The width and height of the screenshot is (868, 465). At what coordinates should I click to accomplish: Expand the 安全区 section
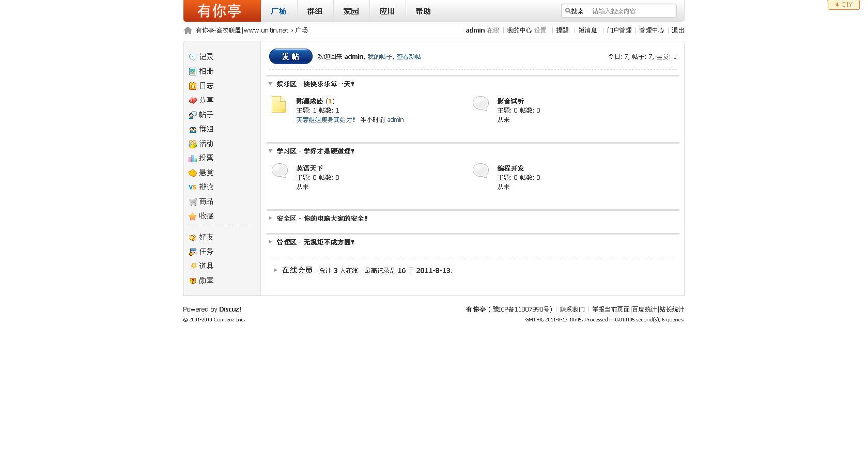(270, 218)
